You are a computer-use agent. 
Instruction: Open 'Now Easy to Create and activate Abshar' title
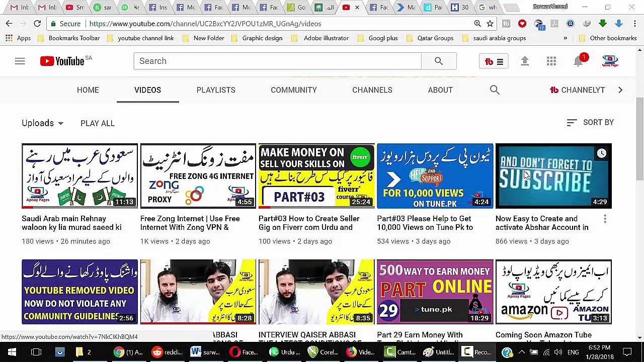(x=542, y=223)
